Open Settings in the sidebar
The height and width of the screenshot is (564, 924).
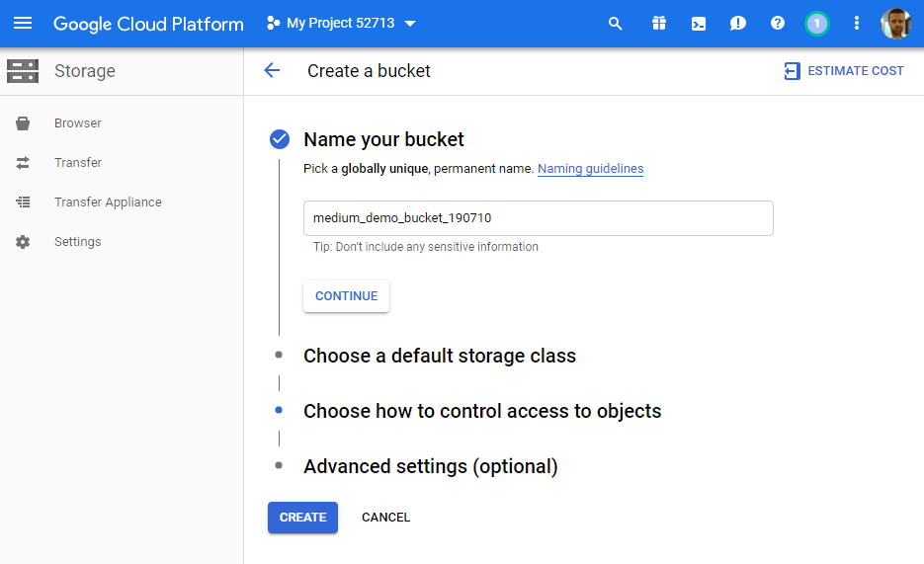click(x=78, y=241)
